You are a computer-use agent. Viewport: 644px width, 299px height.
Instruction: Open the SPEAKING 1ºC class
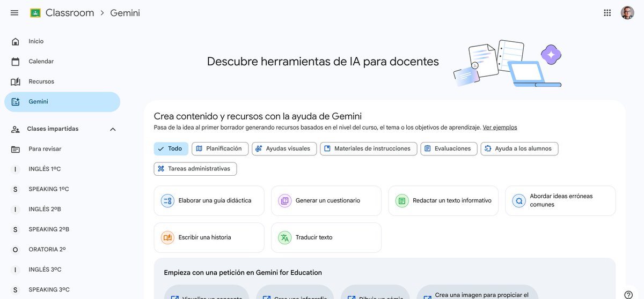click(62, 189)
